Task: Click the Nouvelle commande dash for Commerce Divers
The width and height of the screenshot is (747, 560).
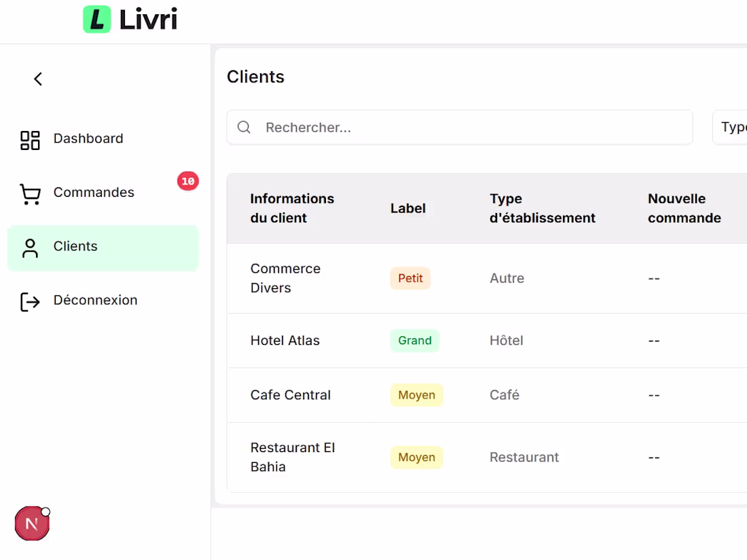Action: [x=653, y=278]
